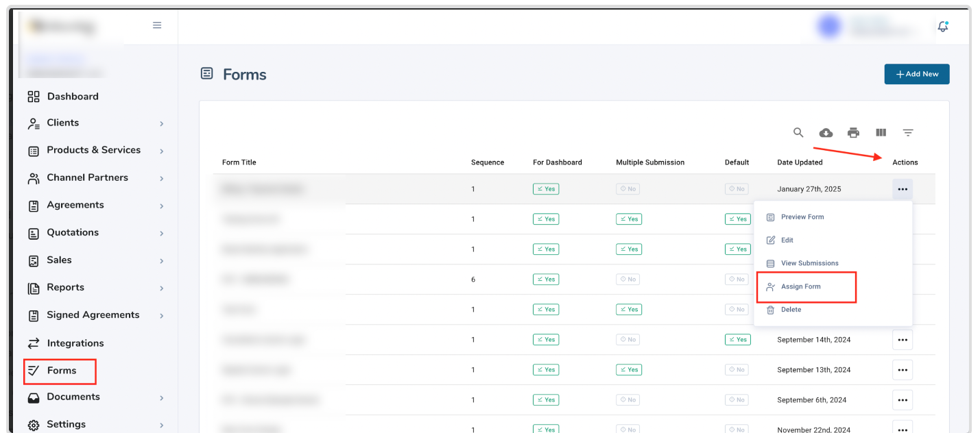This screenshot has height=433, width=980.
Task: Open the column visibility icon
Action: point(881,132)
